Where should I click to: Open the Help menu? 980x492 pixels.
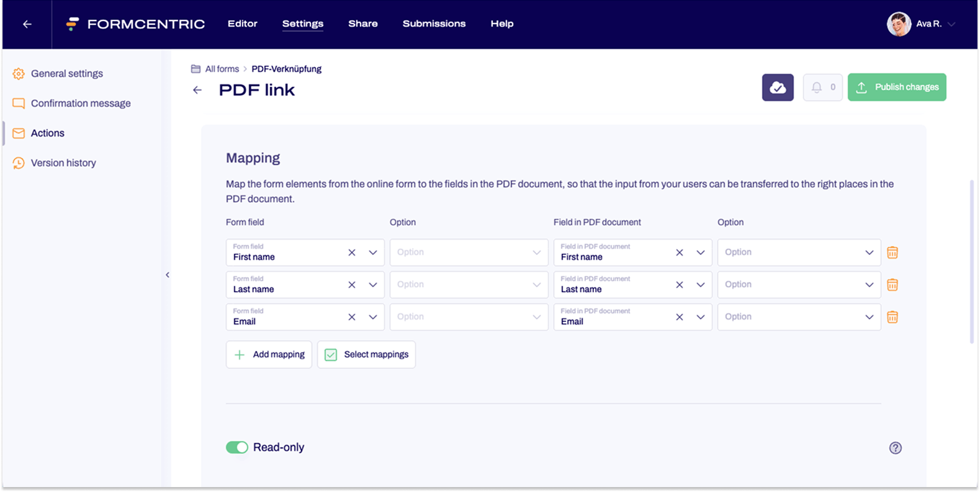click(502, 24)
